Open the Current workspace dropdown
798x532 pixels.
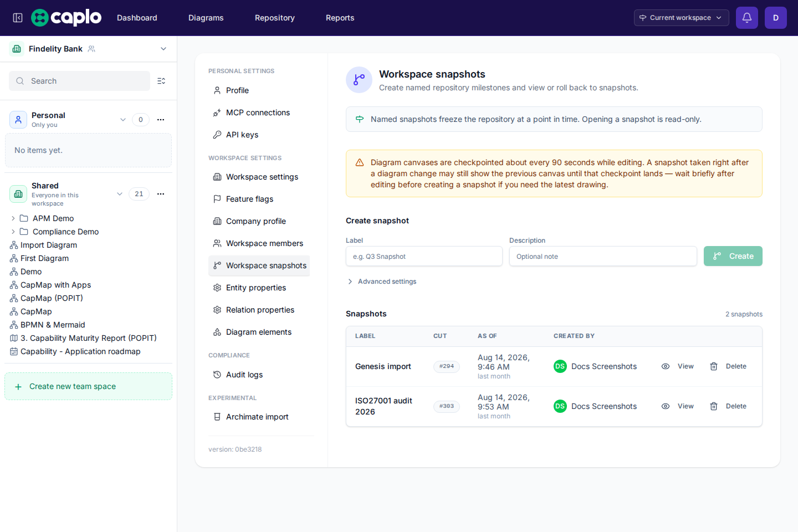pyautogui.click(x=681, y=18)
